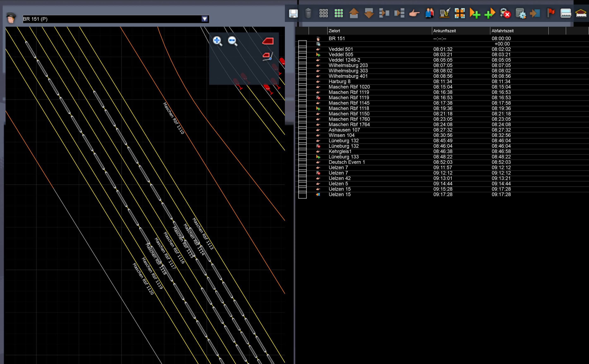Viewport: 589px width, 364px height.
Task: Click the pointing hand waypoint icon
Action: (414, 13)
